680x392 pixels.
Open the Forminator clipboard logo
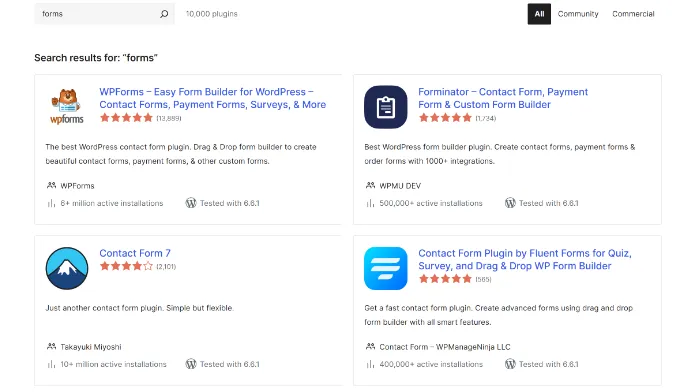pyautogui.click(x=386, y=107)
